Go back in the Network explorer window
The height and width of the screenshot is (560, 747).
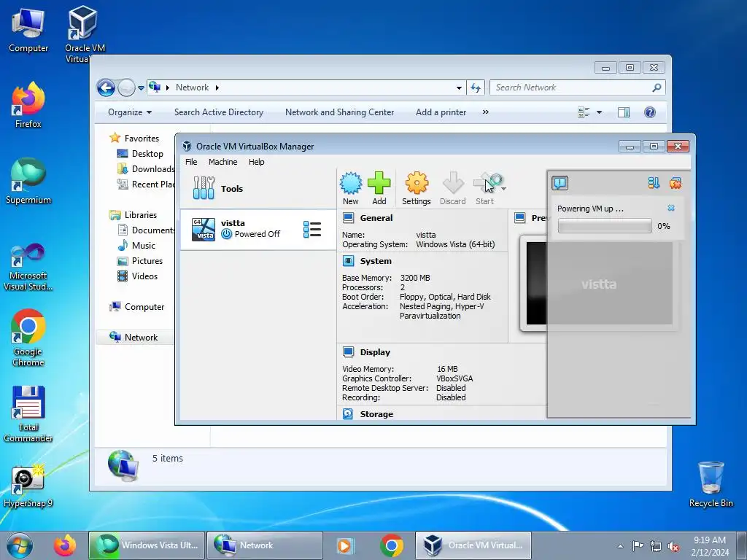(106, 87)
